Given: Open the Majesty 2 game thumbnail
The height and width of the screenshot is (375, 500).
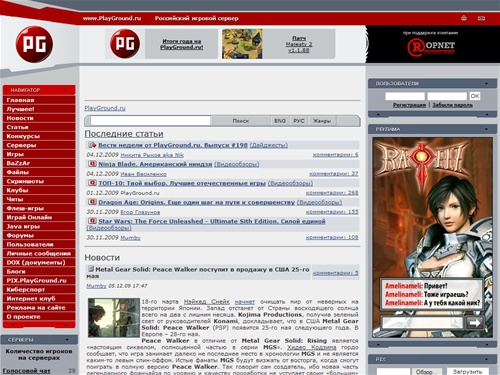Looking at the screenshot, I should (x=242, y=44).
